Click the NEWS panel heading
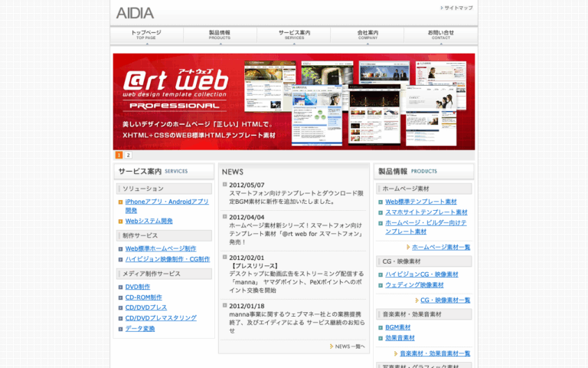 (233, 172)
